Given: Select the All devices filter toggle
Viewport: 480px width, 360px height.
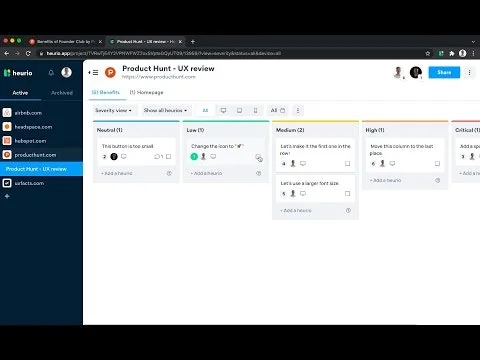Looking at the screenshot, I should pyautogui.click(x=205, y=110).
